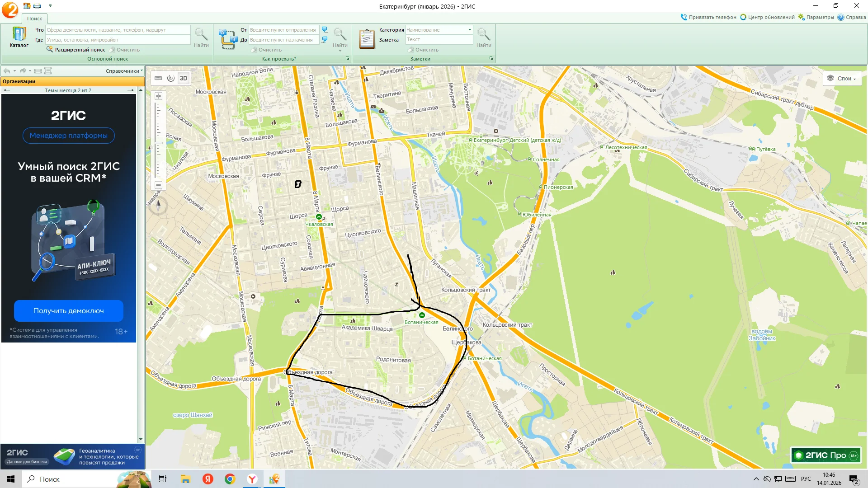Screen dimensions: 868x488
Task: Click Найти magnifier in Основной поиск
Action: [x=201, y=37]
